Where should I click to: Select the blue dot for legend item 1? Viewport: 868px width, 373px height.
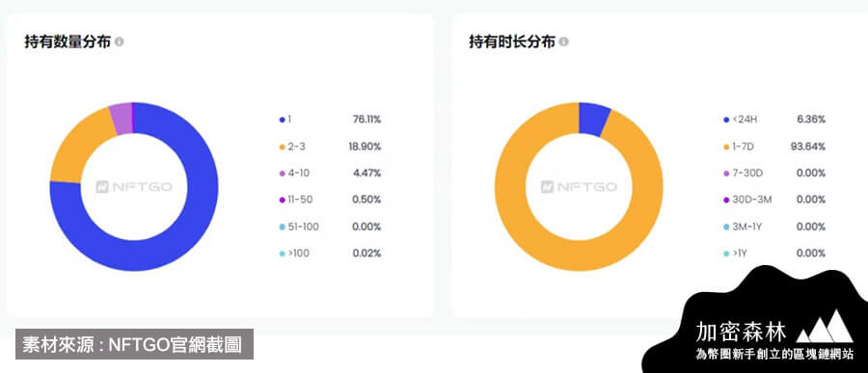(283, 120)
